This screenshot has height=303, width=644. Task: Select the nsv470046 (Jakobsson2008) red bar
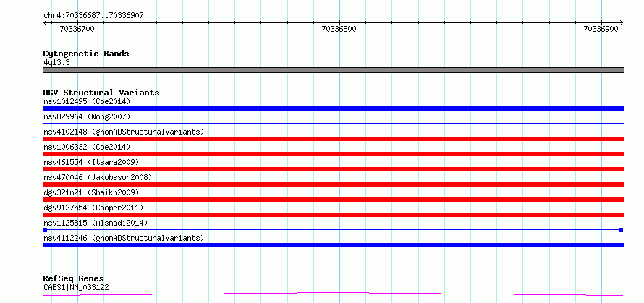[x=333, y=184]
